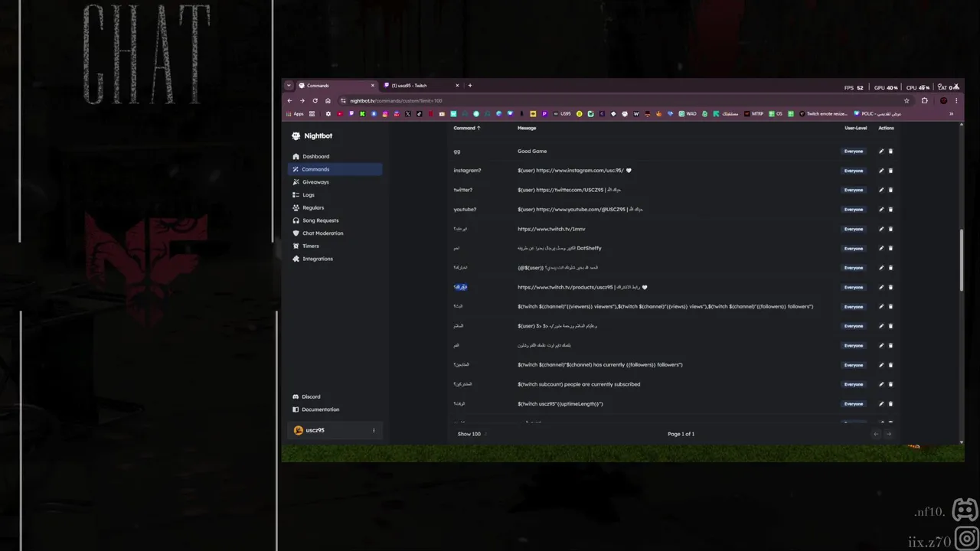
Task: Open the tab search dropdown
Action: [x=289, y=86]
